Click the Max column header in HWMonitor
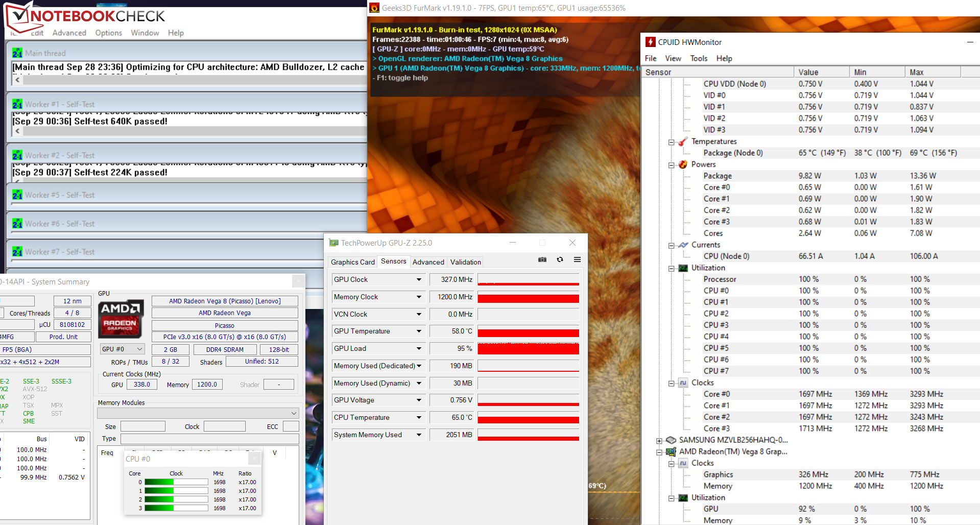Image resolution: width=980 pixels, height=525 pixels. coord(933,72)
